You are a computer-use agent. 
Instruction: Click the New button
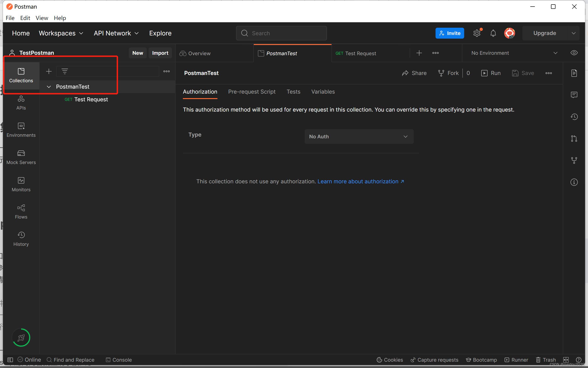[137, 53]
